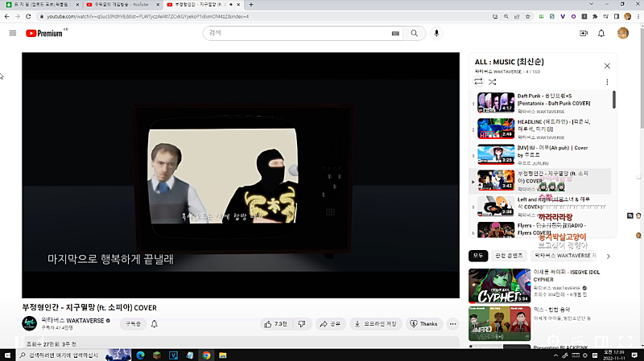Open Chrome's three-dot menu
This screenshot has width=644, height=361.
pos(638,16)
